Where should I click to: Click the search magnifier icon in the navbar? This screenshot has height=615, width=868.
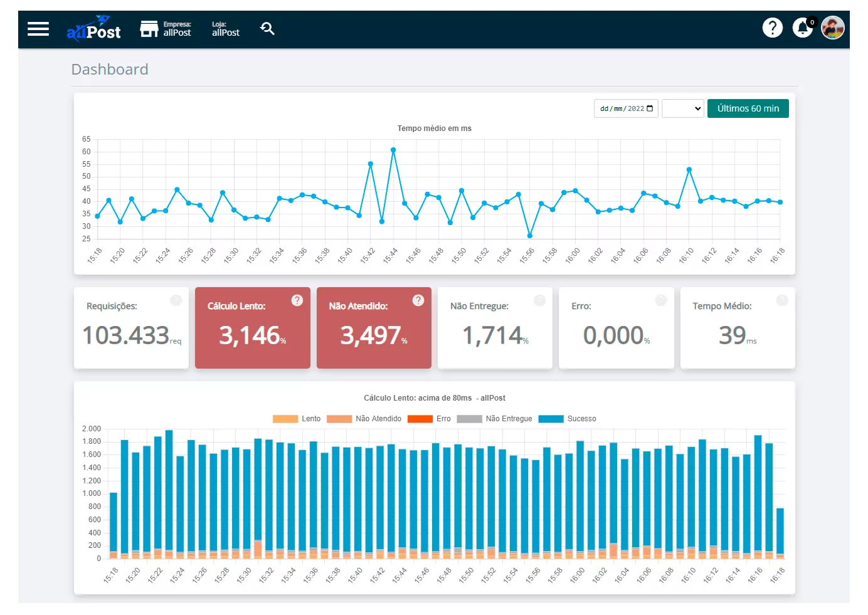[268, 28]
